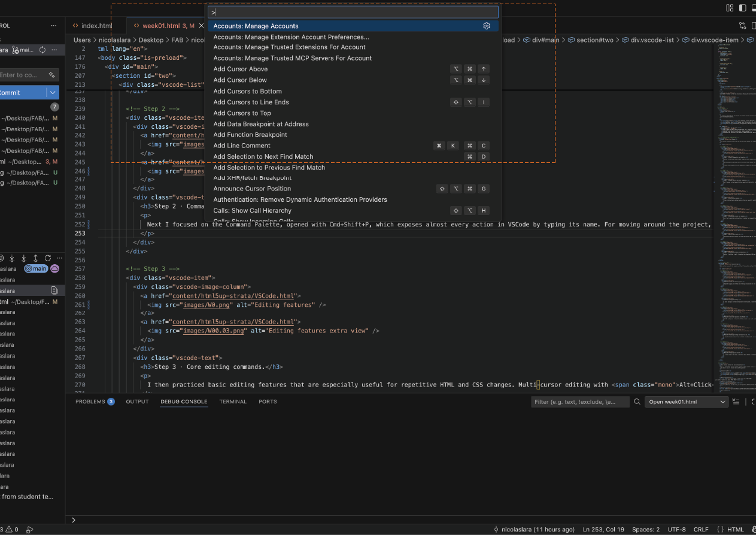Click the debug console filter input
The height and width of the screenshot is (535, 756).
coord(579,402)
